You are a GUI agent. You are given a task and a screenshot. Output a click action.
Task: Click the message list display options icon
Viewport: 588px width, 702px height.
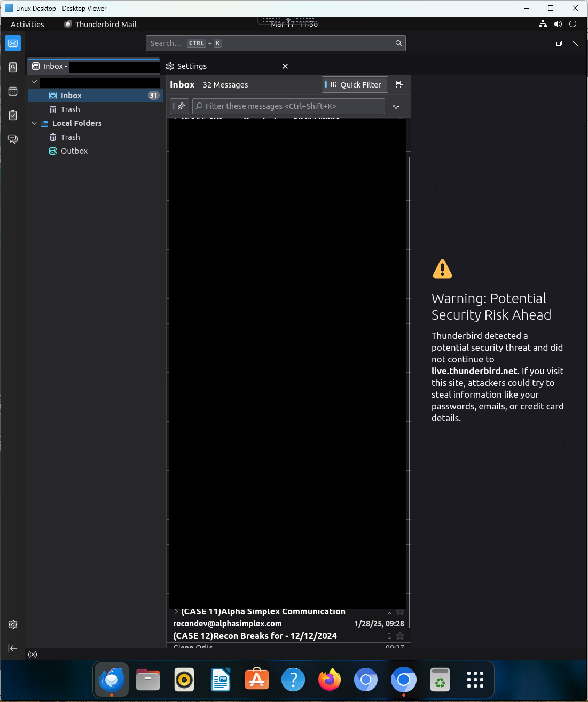(x=399, y=85)
